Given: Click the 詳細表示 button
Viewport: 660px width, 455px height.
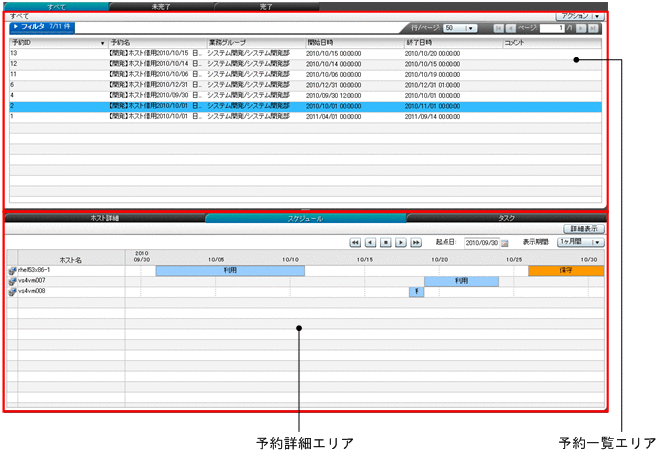Looking at the screenshot, I should click(584, 229).
